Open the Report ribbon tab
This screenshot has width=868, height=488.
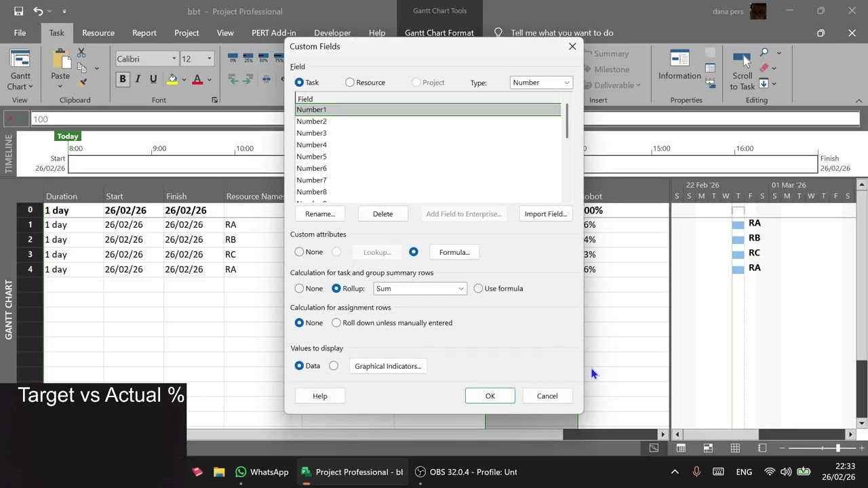point(144,33)
